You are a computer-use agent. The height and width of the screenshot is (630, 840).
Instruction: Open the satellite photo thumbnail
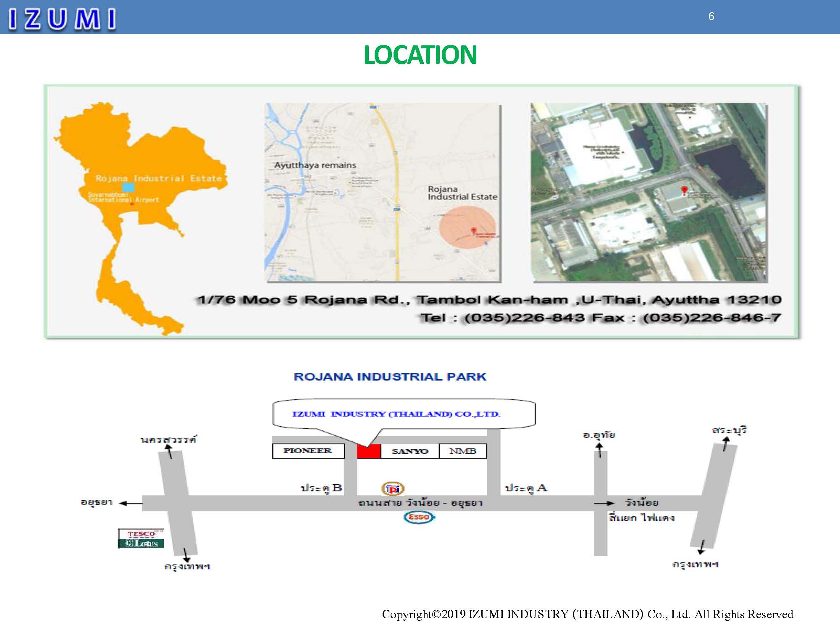648,192
